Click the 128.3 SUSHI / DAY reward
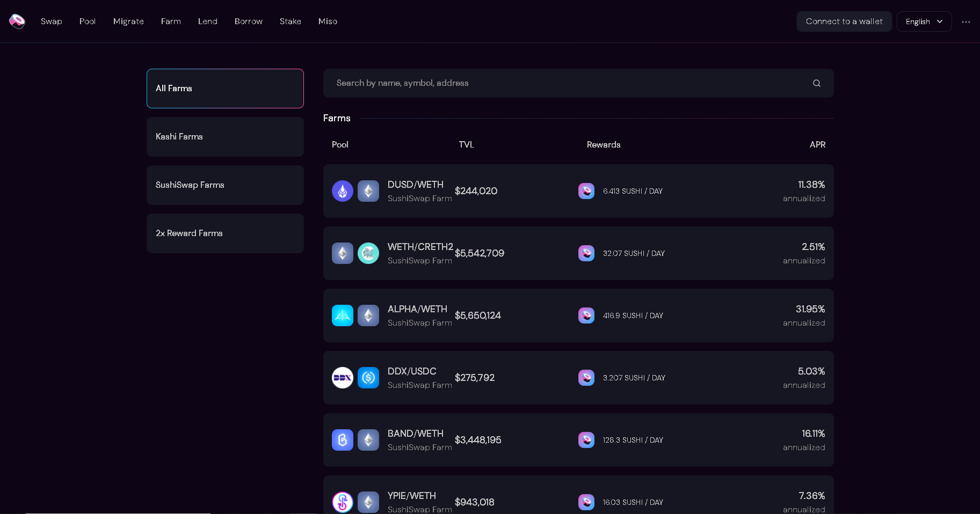Image resolution: width=980 pixels, height=514 pixels. [633, 440]
